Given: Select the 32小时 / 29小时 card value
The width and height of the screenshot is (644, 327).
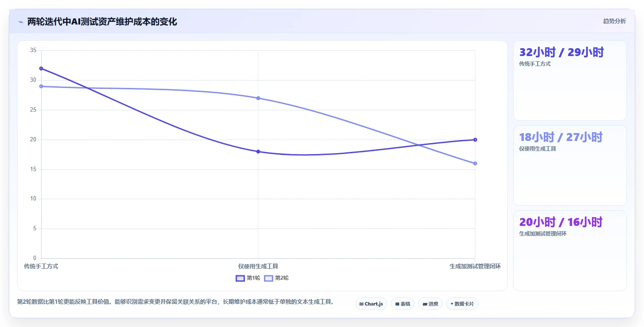Looking at the screenshot, I should click(x=561, y=52).
